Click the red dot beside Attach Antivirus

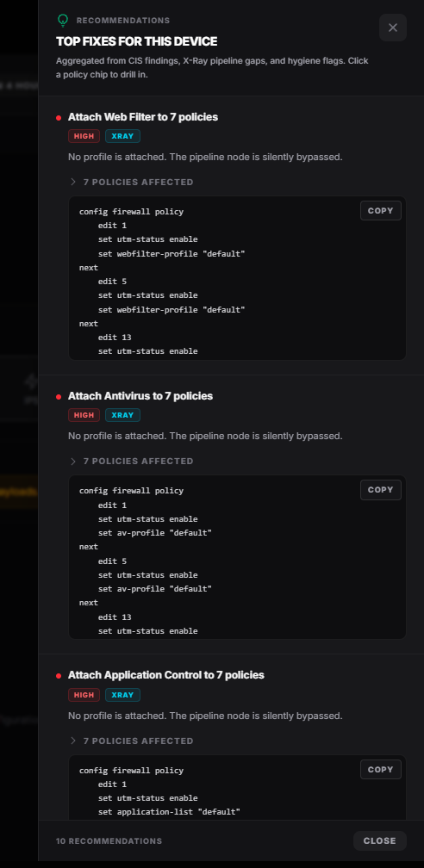[x=59, y=397]
